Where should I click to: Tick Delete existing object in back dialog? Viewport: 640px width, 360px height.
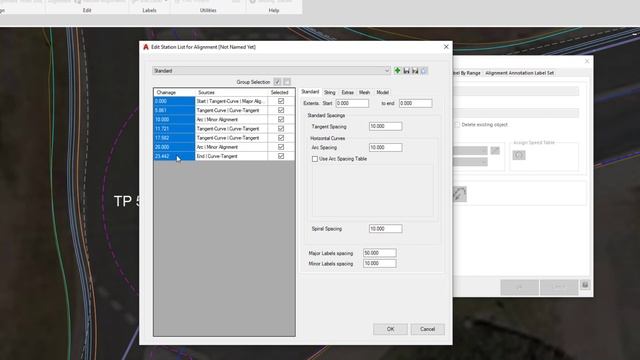(457, 124)
